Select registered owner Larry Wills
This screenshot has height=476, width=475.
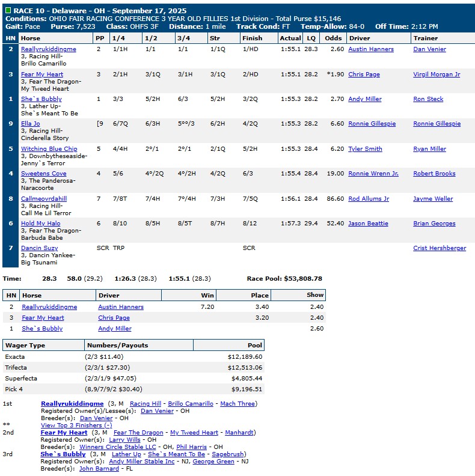(x=124, y=440)
